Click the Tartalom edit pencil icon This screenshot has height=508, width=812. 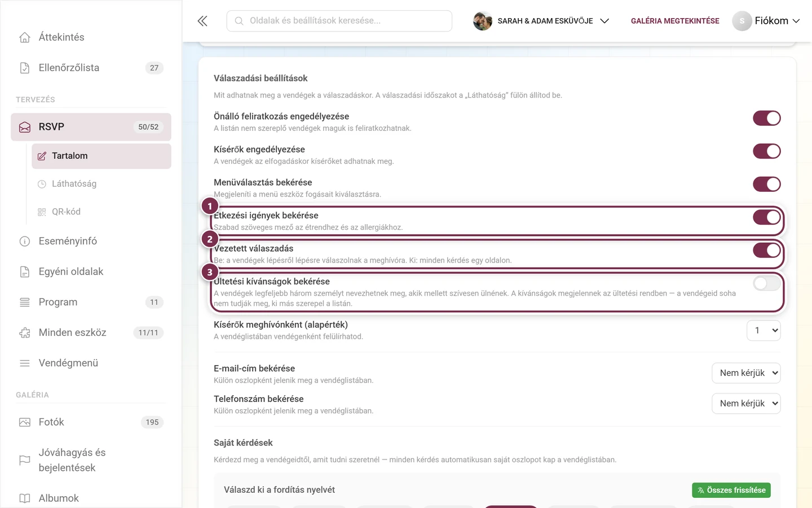(x=42, y=156)
